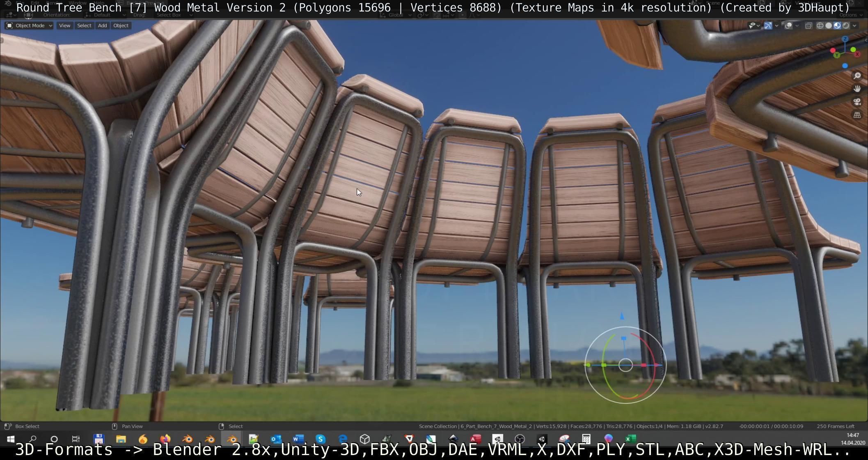Image resolution: width=868 pixels, height=460 pixels.
Task: Open the Object menu
Action: tap(121, 25)
